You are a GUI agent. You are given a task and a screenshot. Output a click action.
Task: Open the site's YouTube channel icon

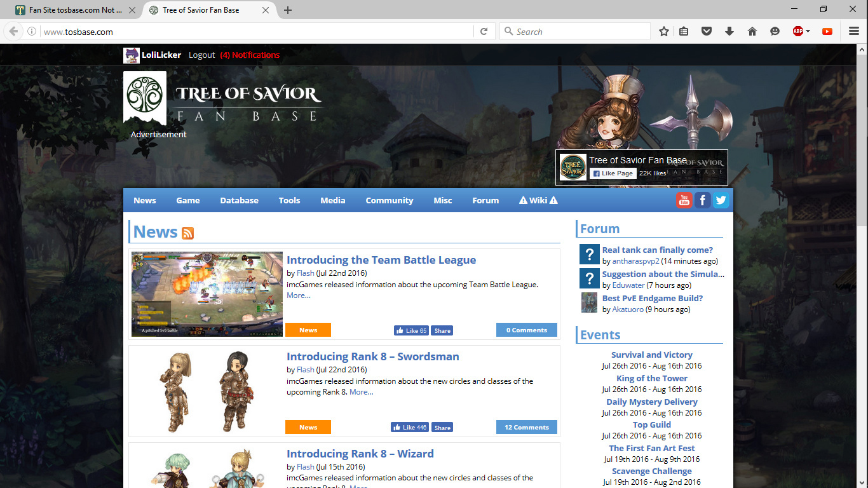tap(684, 200)
